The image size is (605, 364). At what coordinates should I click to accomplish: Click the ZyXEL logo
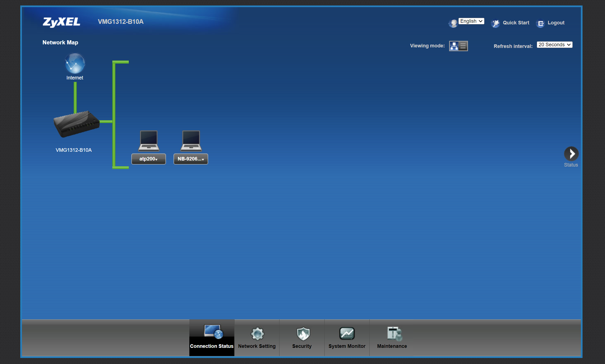(x=61, y=22)
